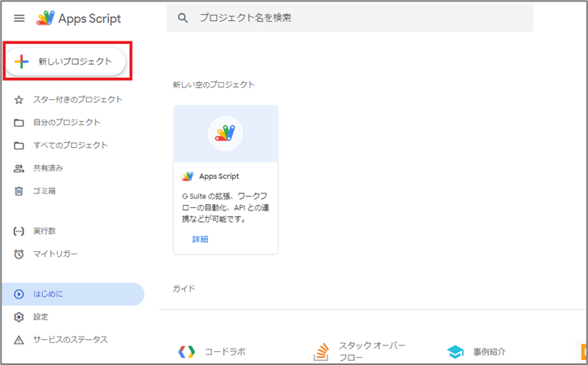Viewport: 588px width, 365px height.
Task: Click the Apps Script card title
Action: pyautogui.click(x=219, y=176)
